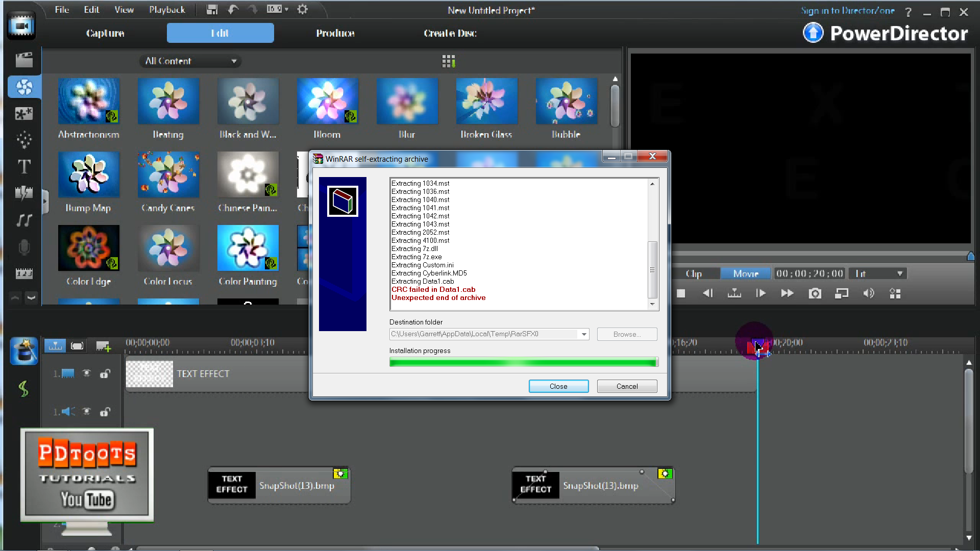Click the preview Stop button
The width and height of the screenshot is (980, 551).
click(681, 293)
